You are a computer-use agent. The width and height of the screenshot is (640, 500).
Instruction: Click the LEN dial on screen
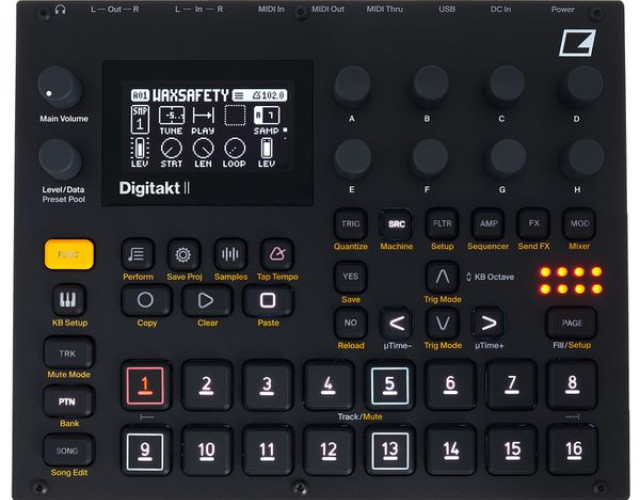pyautogui.click(x=203, y=148)
